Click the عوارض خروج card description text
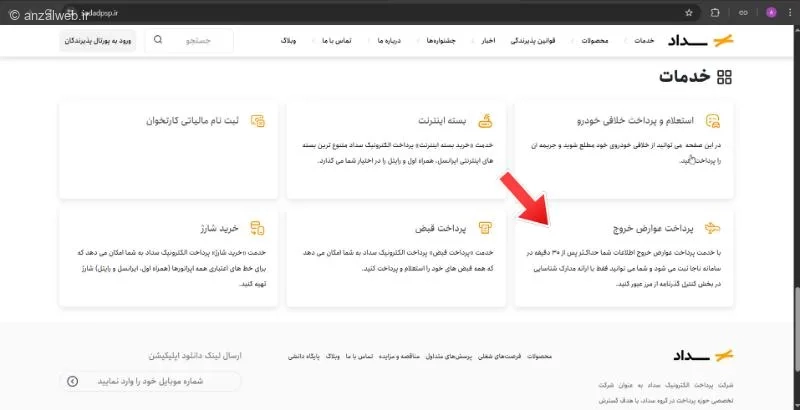The height and width of the screenshot is (410, 800). 624,268
